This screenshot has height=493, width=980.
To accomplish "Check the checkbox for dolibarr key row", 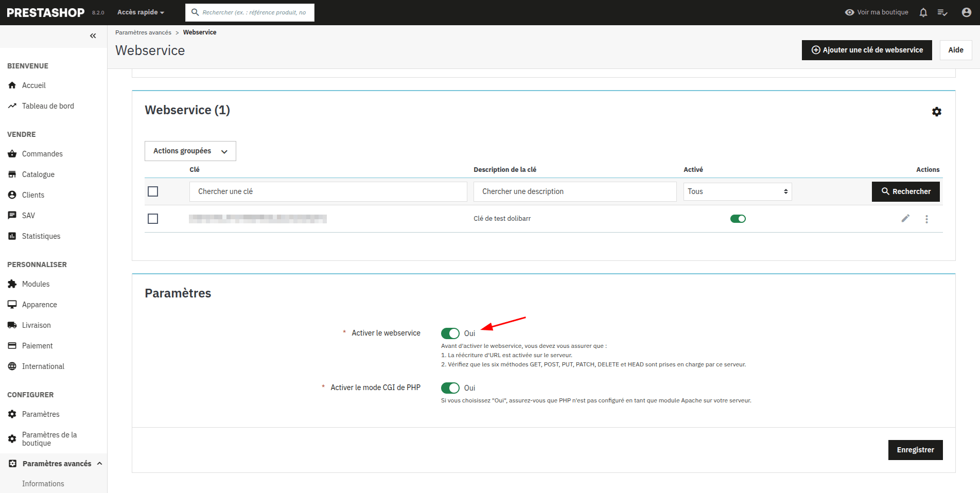I will [x=153, y=219].
